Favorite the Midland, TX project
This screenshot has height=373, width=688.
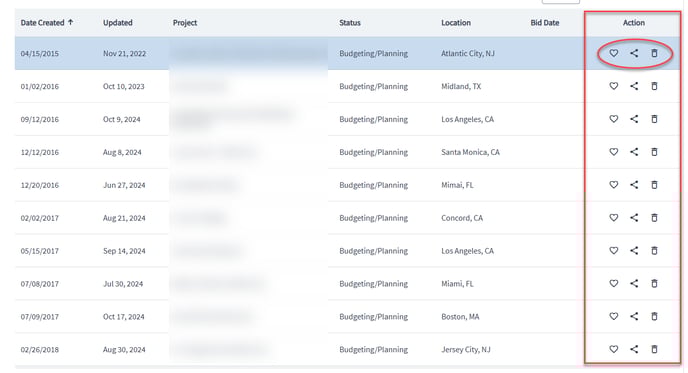click(613, 86)
